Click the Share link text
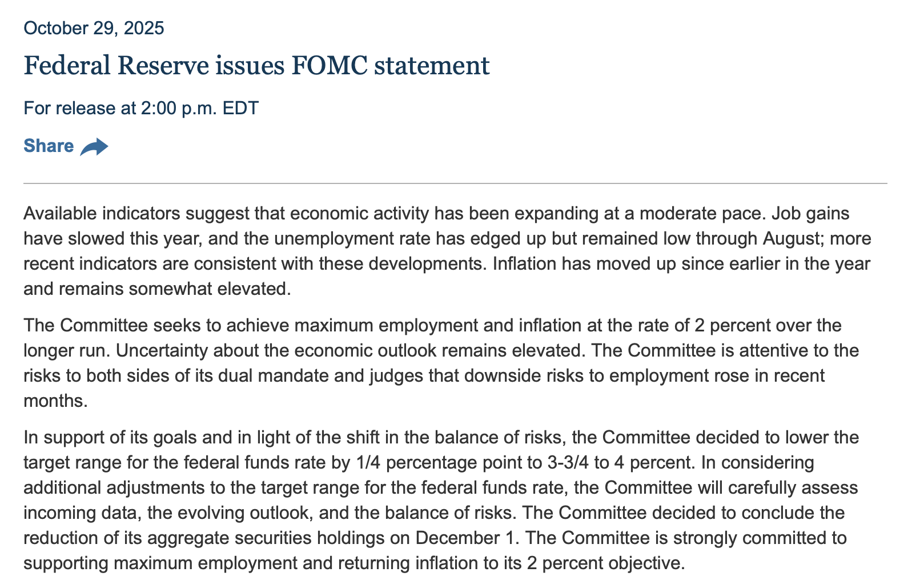The width and height of the screenshot is (924, 584). click(x=49, y=146)
